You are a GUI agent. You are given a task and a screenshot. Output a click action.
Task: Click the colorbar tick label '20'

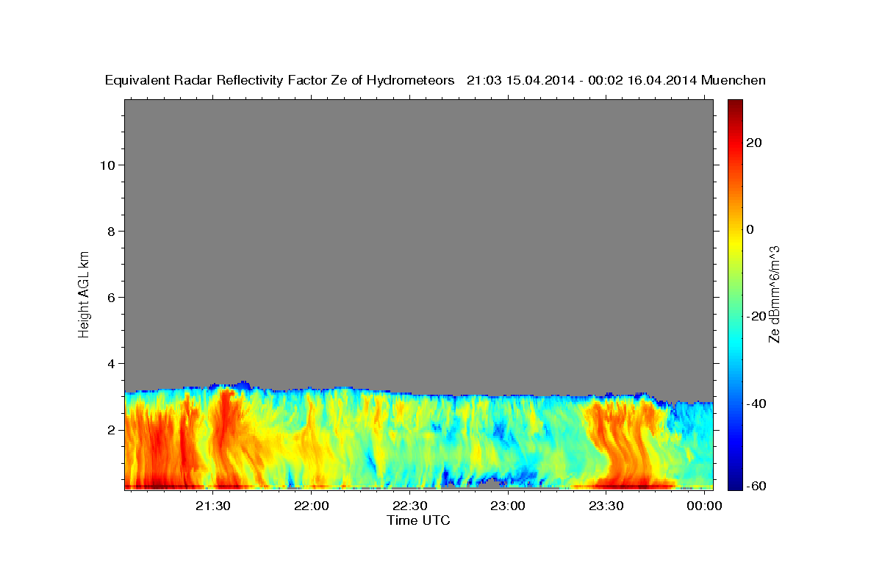pos(753,143)
